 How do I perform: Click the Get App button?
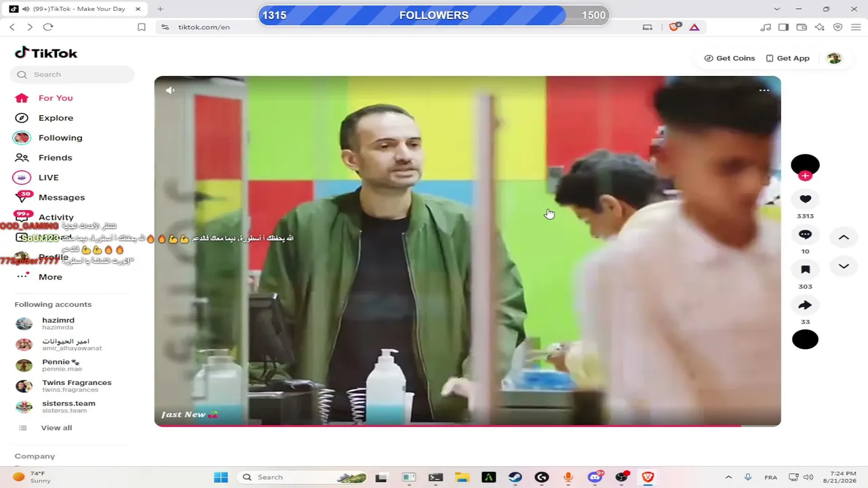(x=787, y=58)
